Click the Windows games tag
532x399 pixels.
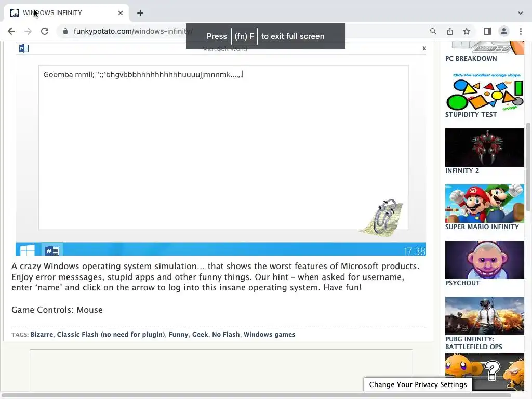coord(270,334)
